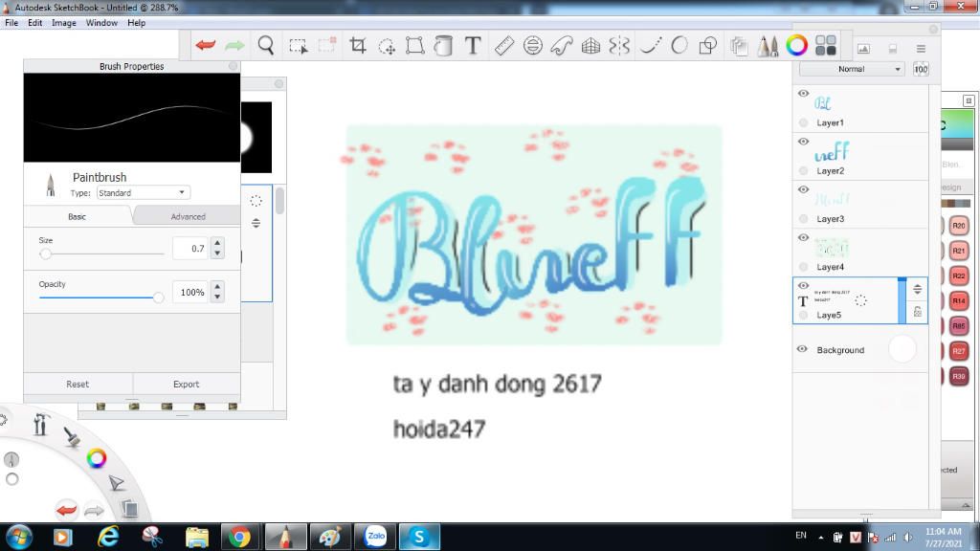Click the brush Size value field
Viewport: 980px width, 551px height.
click(190, 249)
